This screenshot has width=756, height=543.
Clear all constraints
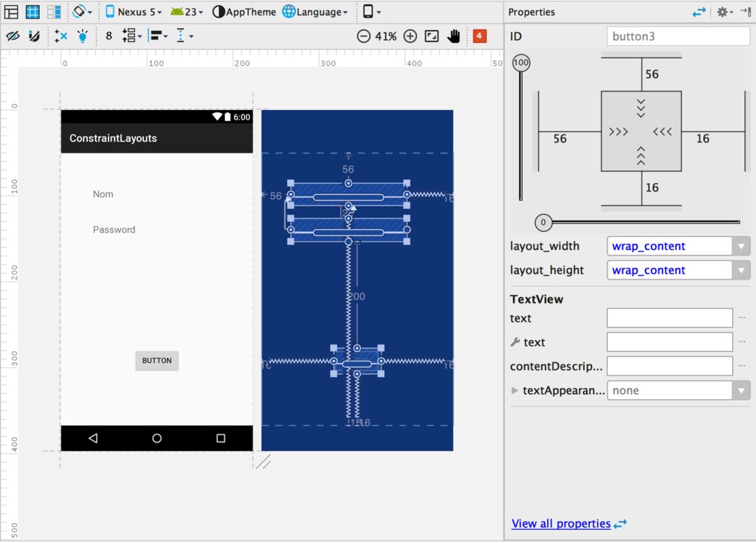click(61, 35)
